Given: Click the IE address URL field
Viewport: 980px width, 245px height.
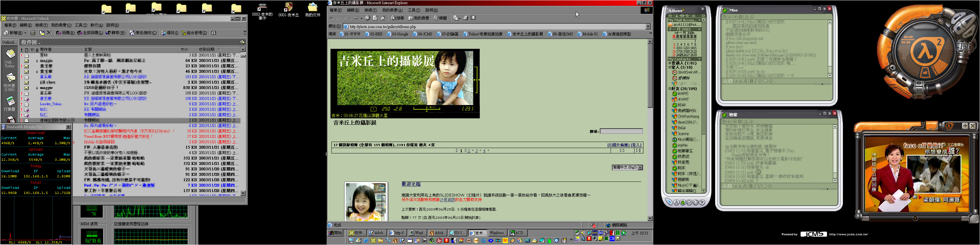Looking at the screenshot, I should tap(494, 26).
